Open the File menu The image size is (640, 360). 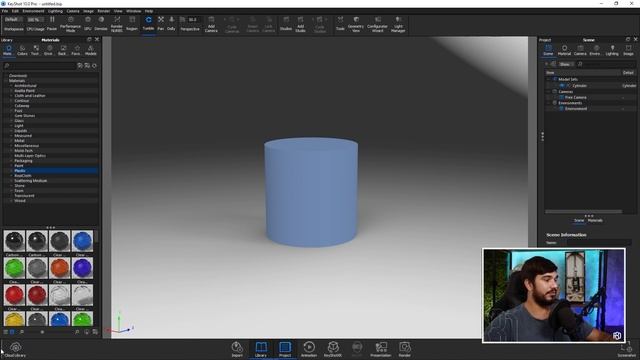point(4,11)
